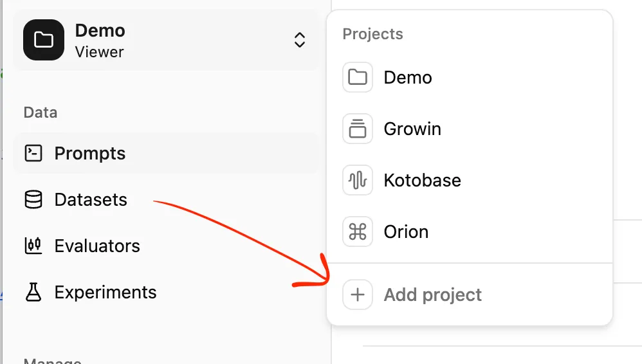
Task: Click the plus icon beside Add project
Action: click(x=357, y=295)
